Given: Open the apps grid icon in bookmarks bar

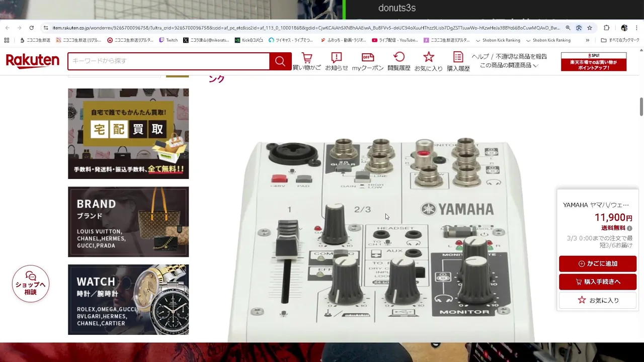Looking at the screenshot, I should [x=7, y=40].
